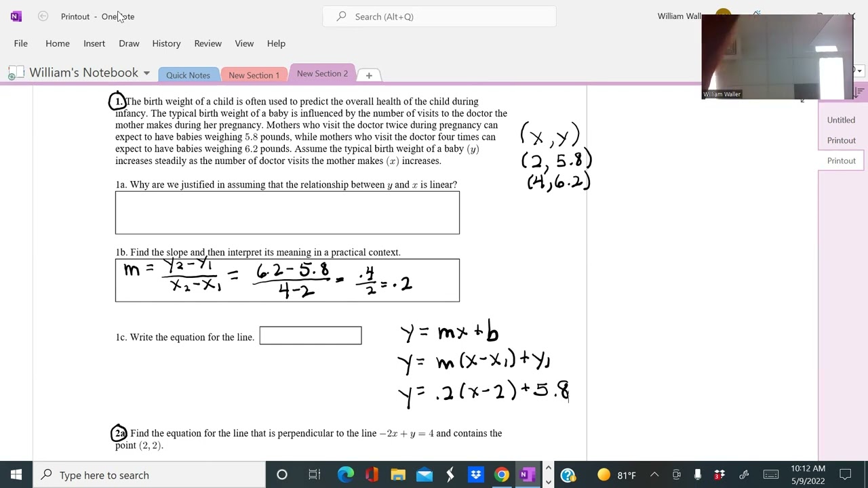This screenshot has height=488, width=868.
Task: Select the highlighted Printout page
Action: 841,161
